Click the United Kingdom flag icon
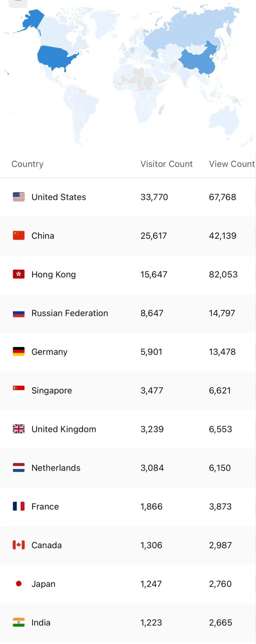Viewport: 256px width, 644px height. coord(19,429)
